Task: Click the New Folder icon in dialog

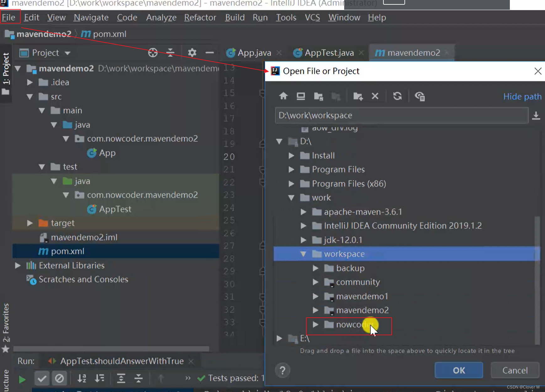Action: tap(358, 96)
